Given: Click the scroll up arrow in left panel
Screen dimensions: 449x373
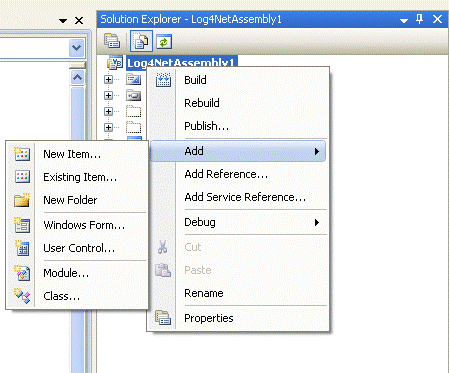Looking at the screenshot, I should coord(77,78).
